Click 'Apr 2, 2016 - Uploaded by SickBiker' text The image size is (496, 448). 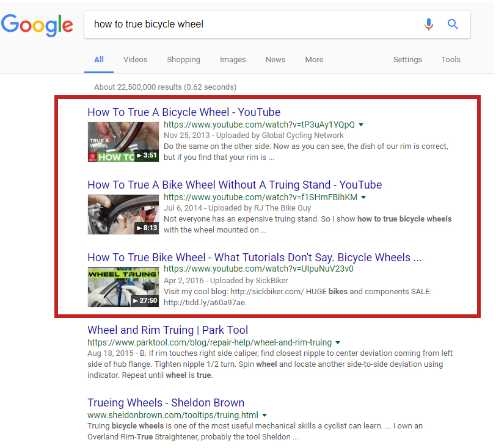point(226,281)
